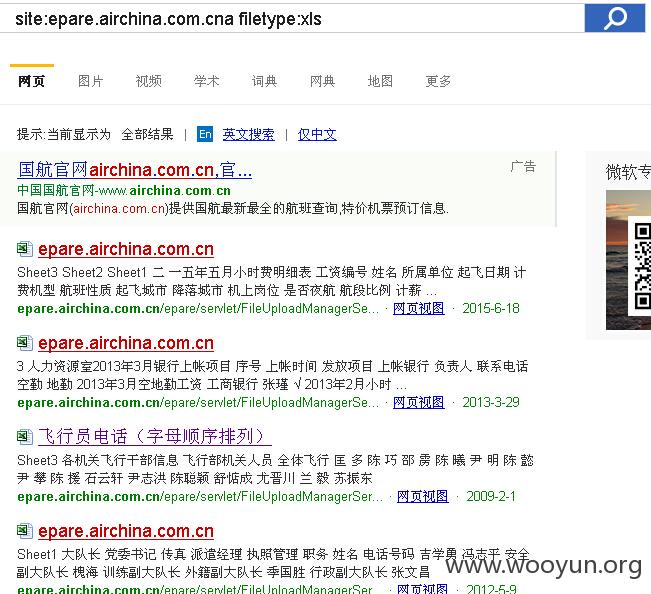Select the 全部结果 option text
651x594 pixels.
click(x=147, y=134)
